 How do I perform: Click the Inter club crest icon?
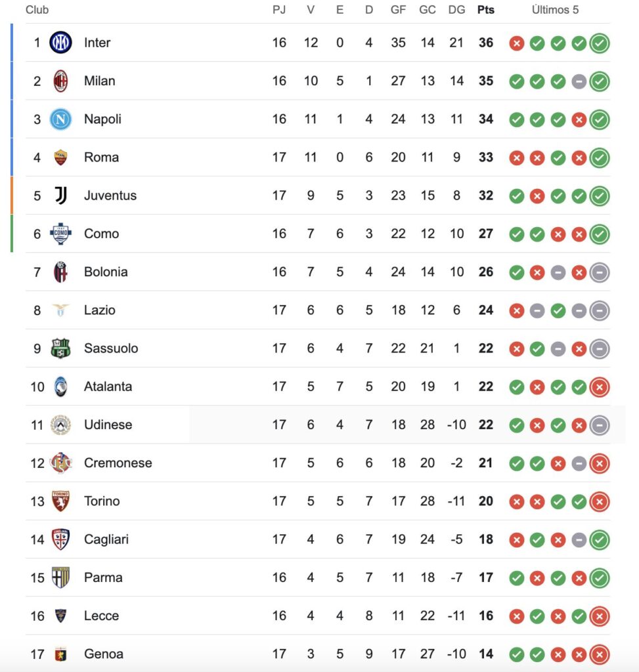click(x=60, y=43)
